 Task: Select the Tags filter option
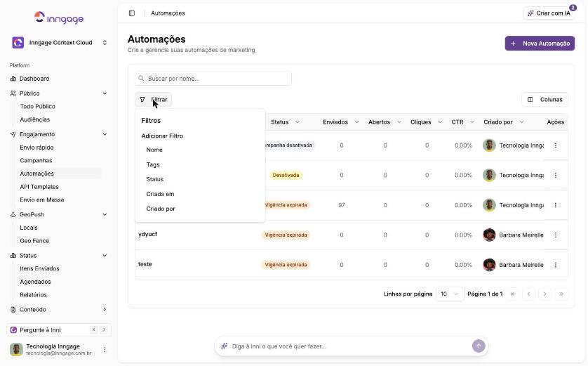point(200,164)
